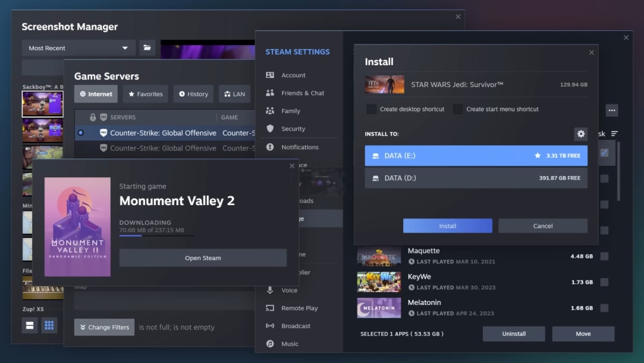
Task: Click the Melatonin game thumbnail
Action: point(379,308)
